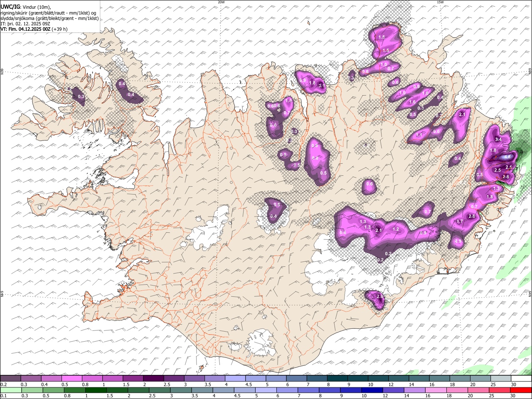
Task: Click the 'slydda/snjókoma' legend description line
Action: pyautogui.click(x=50, y=18)
